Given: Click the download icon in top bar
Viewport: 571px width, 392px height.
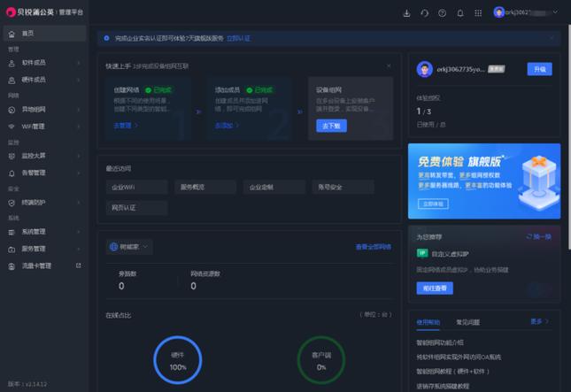Looking at the screenshot, I should coord(406,13).
